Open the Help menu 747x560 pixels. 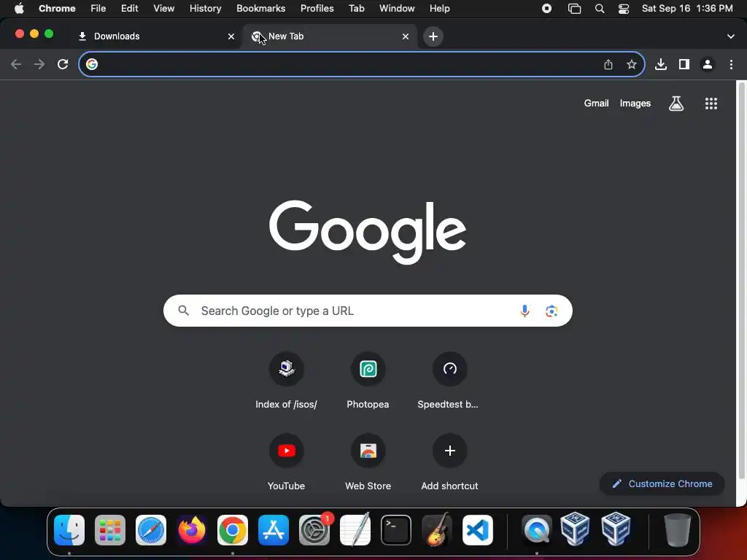pos(439,9)
